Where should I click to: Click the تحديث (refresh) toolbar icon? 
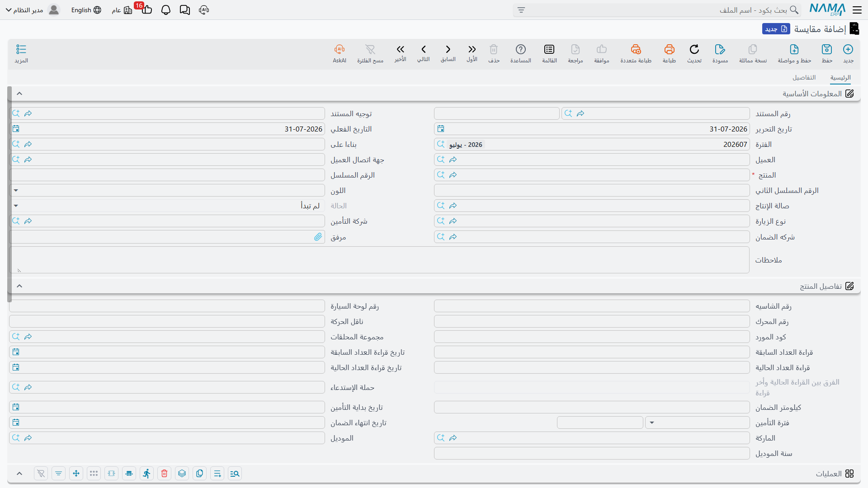click(694, 53)
